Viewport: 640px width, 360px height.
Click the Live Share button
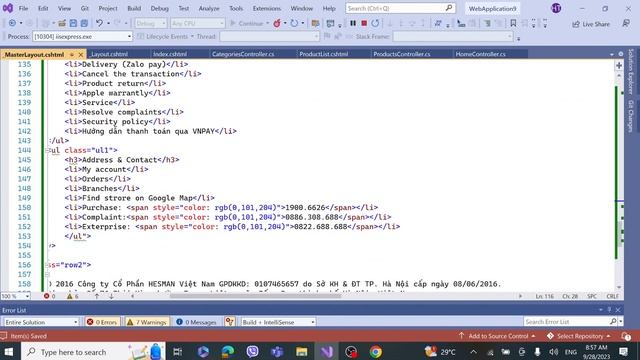pyautogui.click(x=591, y=24)
